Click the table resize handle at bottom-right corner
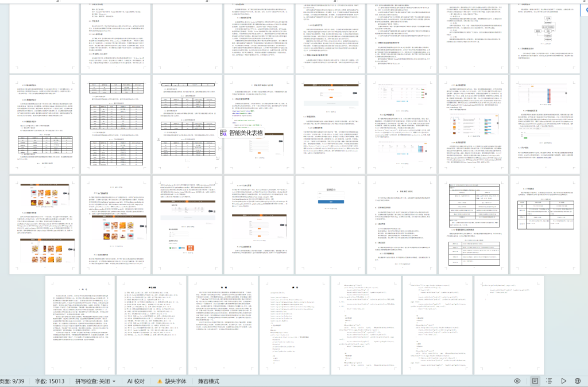588x387 pixels. 218,157
